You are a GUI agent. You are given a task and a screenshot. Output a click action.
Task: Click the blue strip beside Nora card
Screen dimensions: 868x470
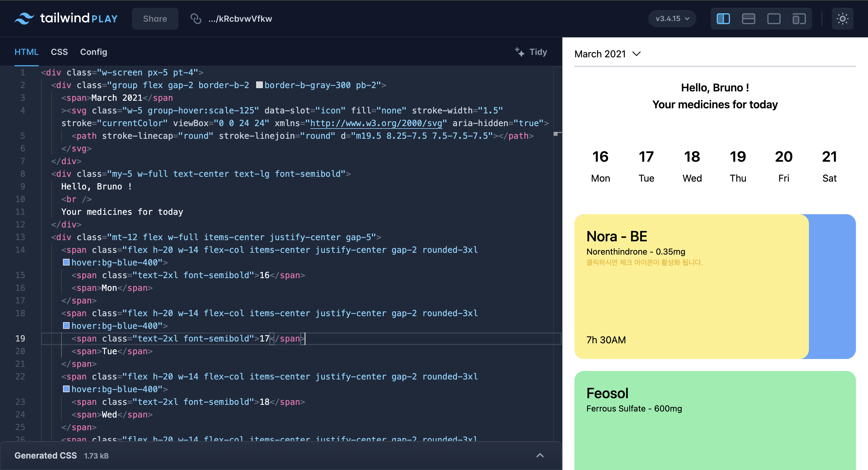coord(832,287)
